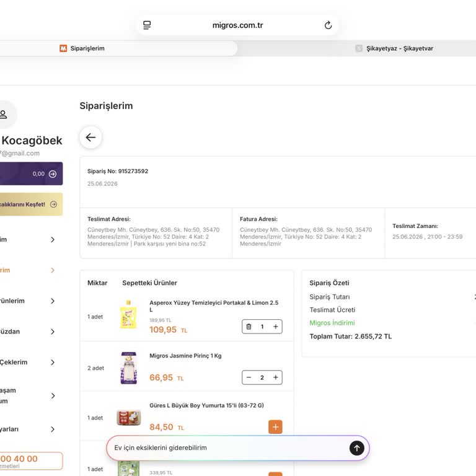Send the assistant message with up-arrow button
Screen dimensions: 476x476
[357, 448]
